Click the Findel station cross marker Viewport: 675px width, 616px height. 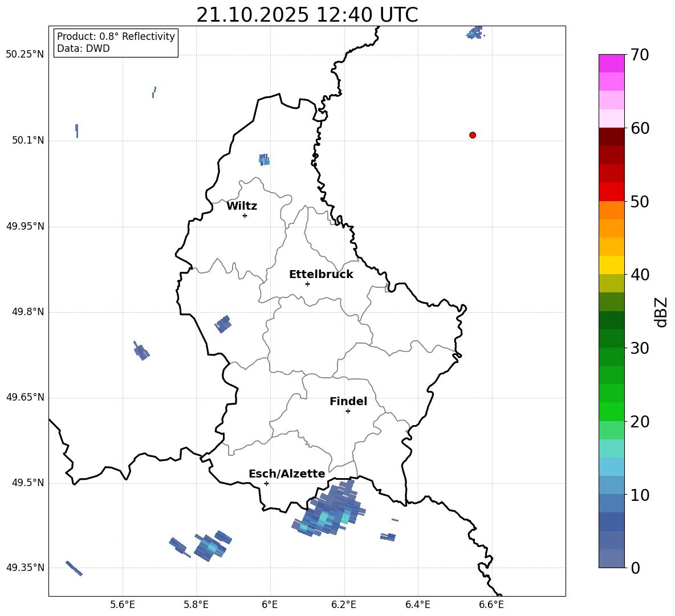click(348, 411)
